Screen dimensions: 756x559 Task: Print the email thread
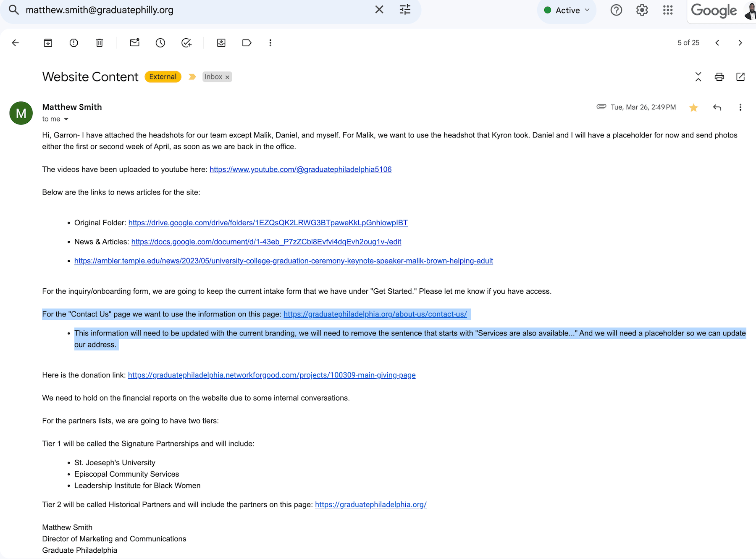[x=719, y=77]
